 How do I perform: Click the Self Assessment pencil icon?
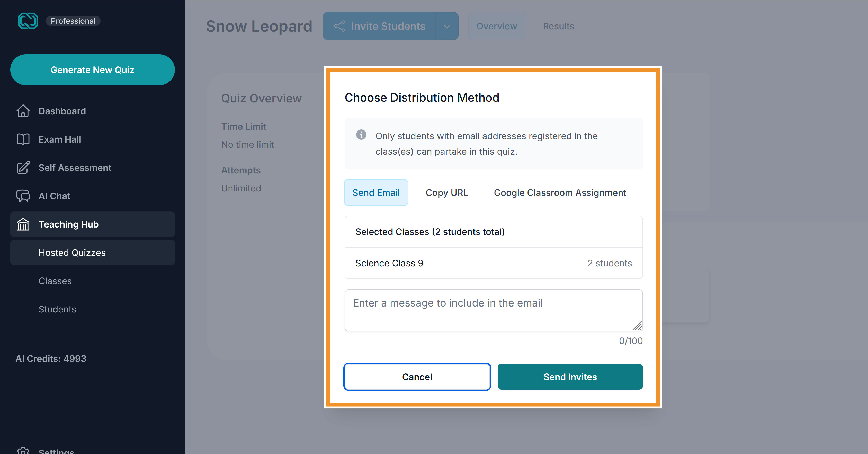point(23,168)
